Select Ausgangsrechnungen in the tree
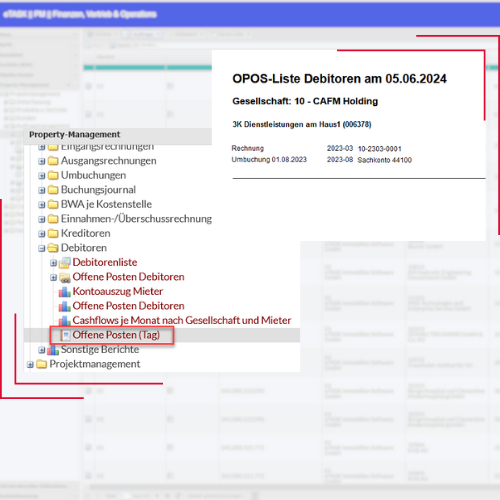Image resolution: width=500 pixels, height=500 pixels. coord(108,161)
